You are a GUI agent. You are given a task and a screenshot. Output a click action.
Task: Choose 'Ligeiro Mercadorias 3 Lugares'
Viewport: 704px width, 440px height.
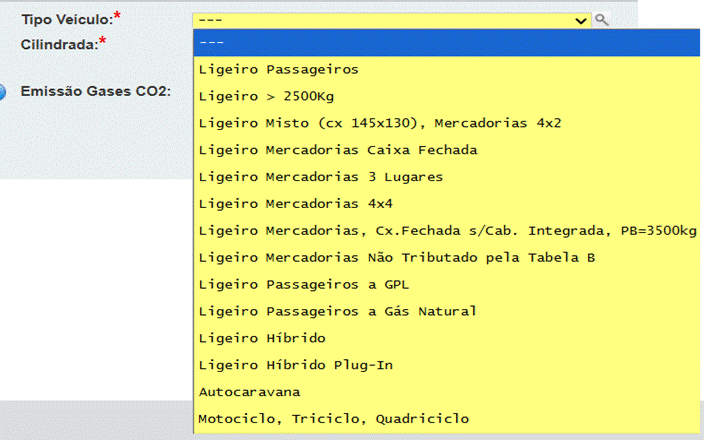click(x=321, y=177)
